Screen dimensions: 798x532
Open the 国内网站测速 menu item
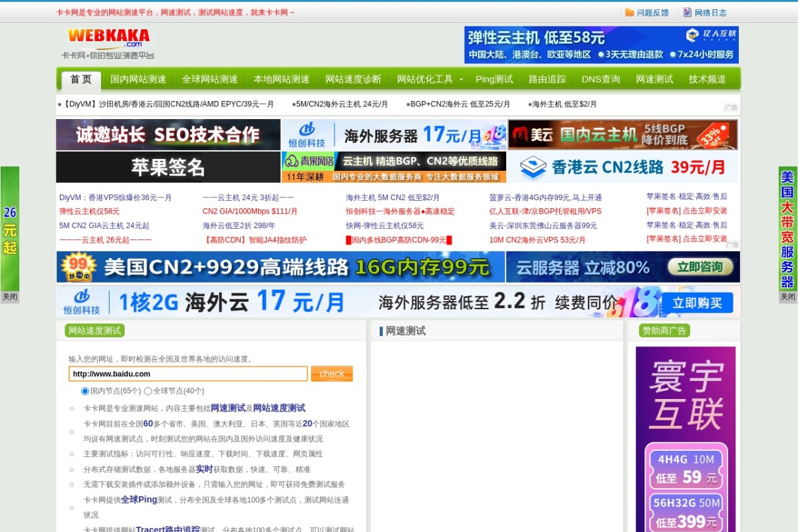138,79
